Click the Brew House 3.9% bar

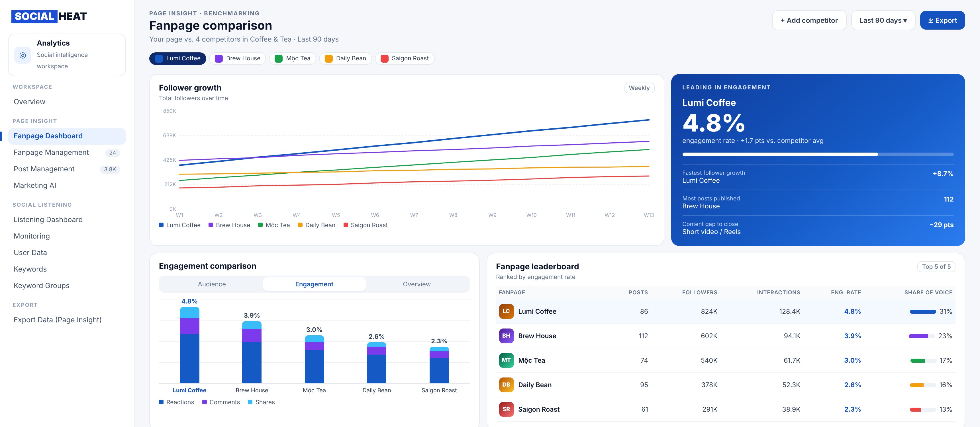point(252,352)
